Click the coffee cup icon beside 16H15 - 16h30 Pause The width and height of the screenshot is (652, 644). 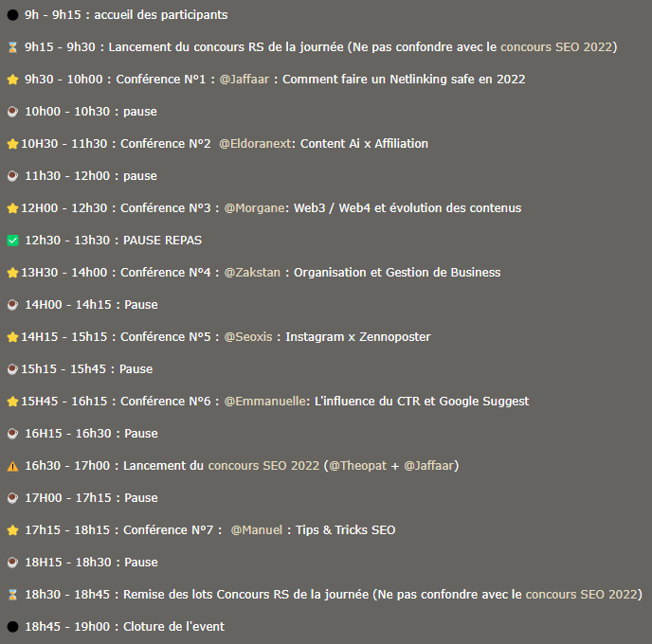13,434
